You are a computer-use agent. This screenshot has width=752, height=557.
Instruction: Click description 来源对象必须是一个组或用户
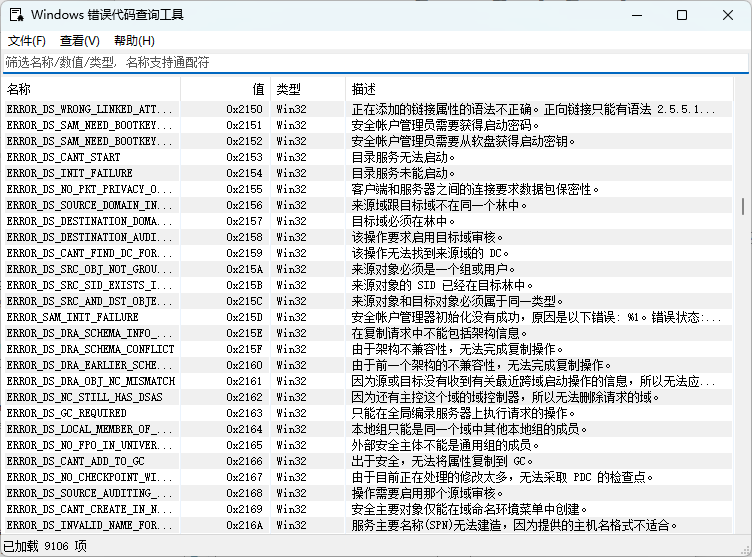(434, 269)
